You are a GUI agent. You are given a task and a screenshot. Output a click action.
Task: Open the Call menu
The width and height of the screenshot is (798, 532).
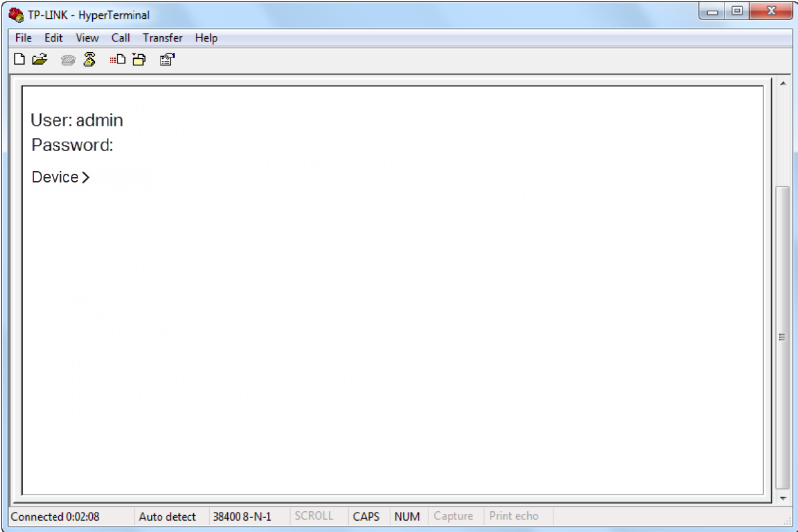(120, 37)
